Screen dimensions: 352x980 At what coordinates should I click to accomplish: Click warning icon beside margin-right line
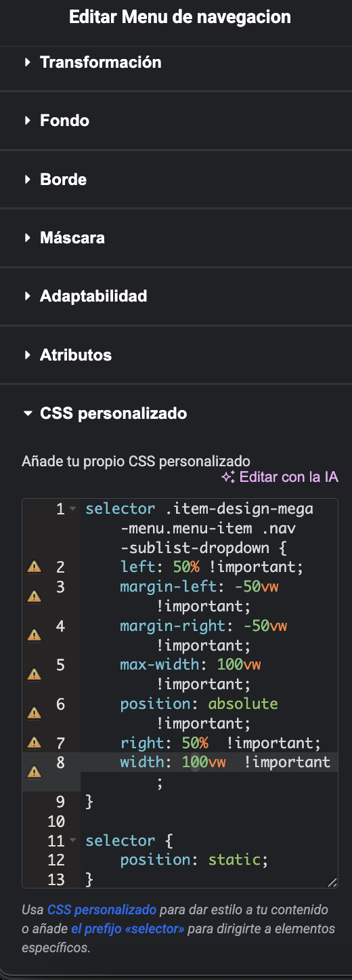34,635
